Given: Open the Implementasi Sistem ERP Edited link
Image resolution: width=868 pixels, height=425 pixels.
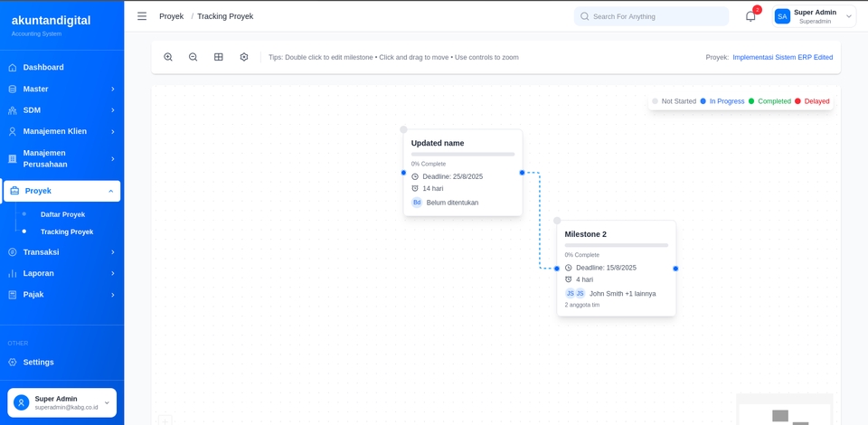Looking at the screenshot, I should click(782, 57).
